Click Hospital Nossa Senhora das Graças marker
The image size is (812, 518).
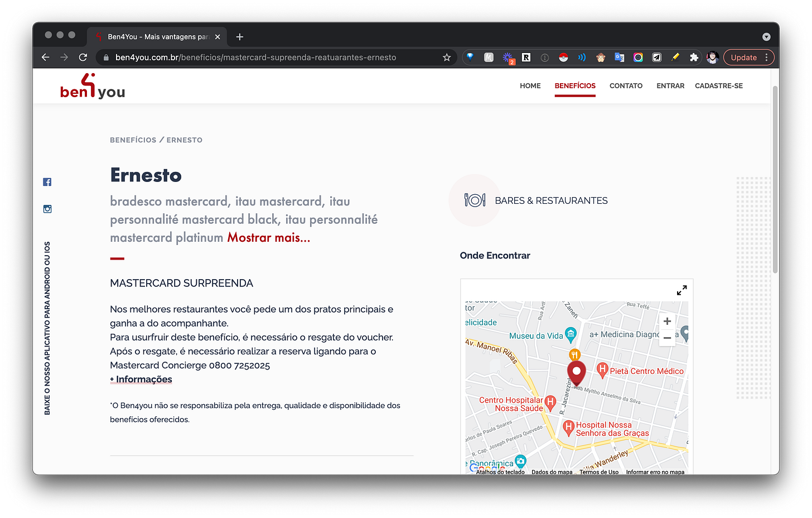569,428
